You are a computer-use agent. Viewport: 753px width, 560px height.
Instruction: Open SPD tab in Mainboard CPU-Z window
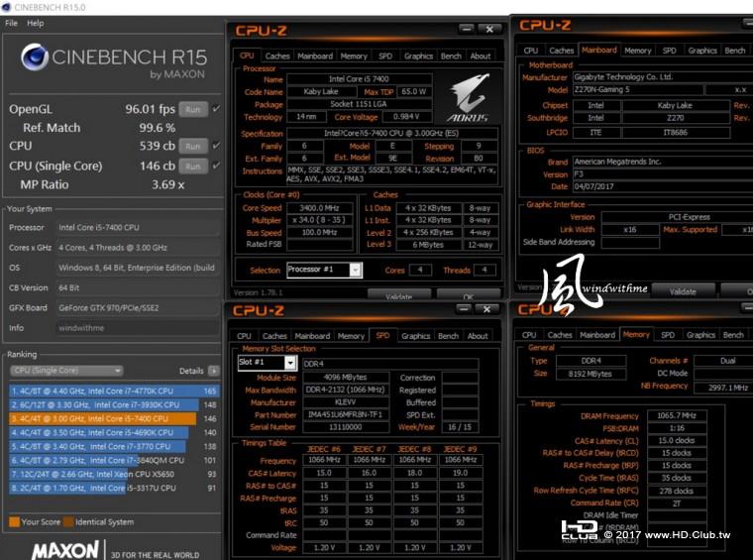coord(669,51)
